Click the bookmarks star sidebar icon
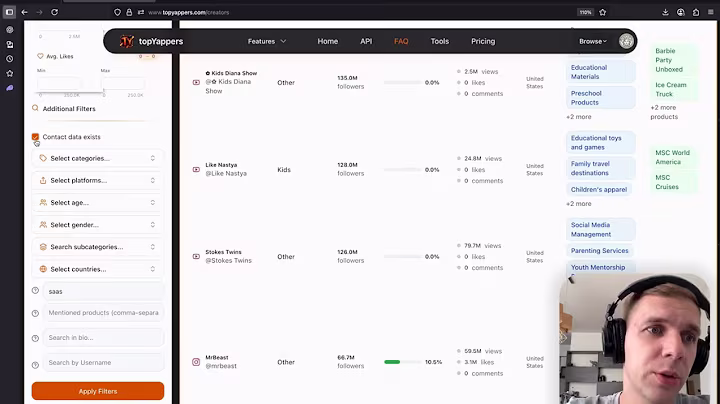 [x=10, y=73]
